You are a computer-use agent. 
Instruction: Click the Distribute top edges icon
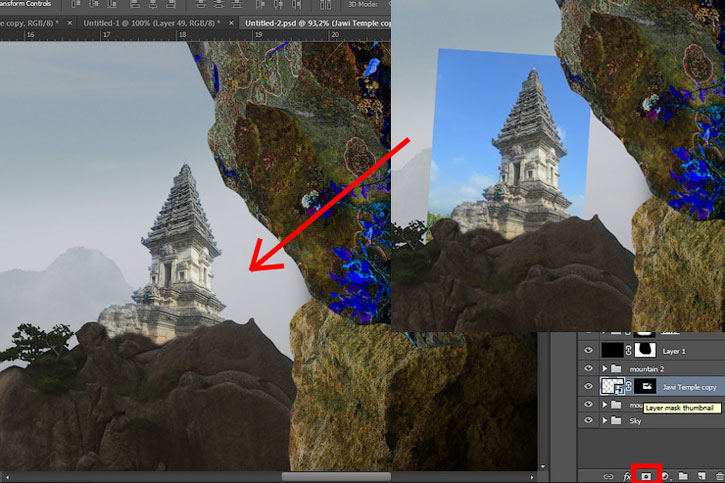click(x=201, y=4)
